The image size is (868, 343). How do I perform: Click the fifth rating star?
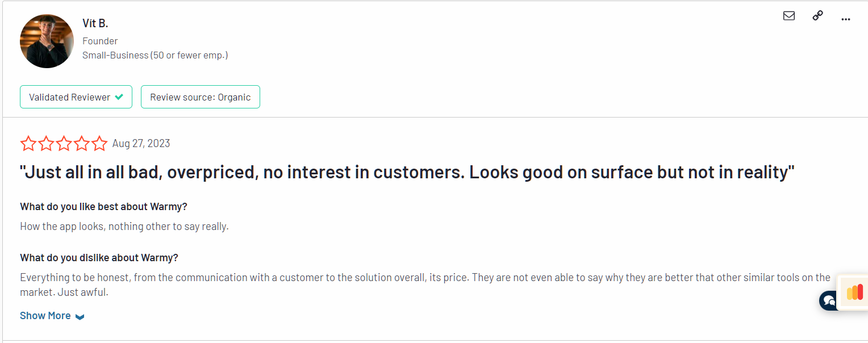coord(99,144)
